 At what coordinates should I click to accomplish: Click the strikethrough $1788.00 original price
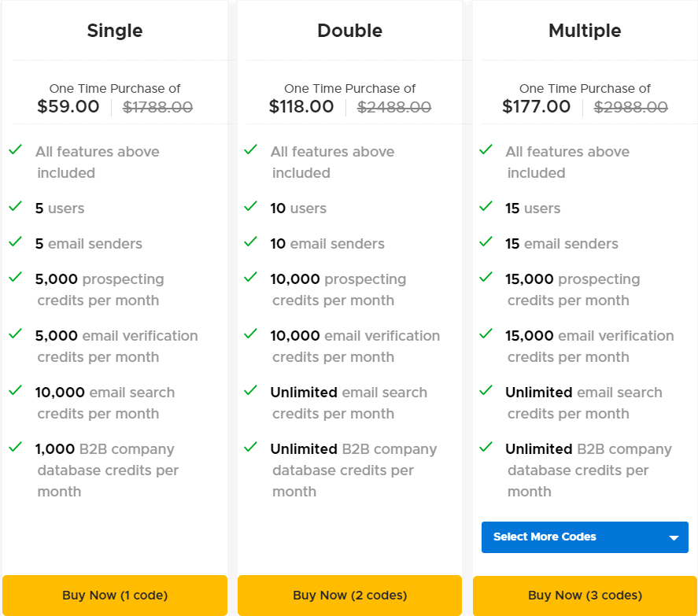[157, 107]
